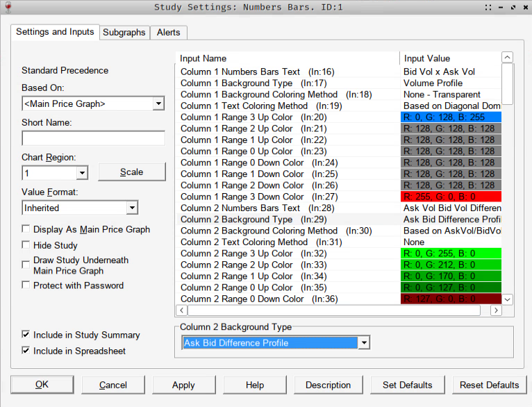The height and width of the screenshot is (407, 532).
Task: Click the Input Name column header
Action: pos(288,58)
